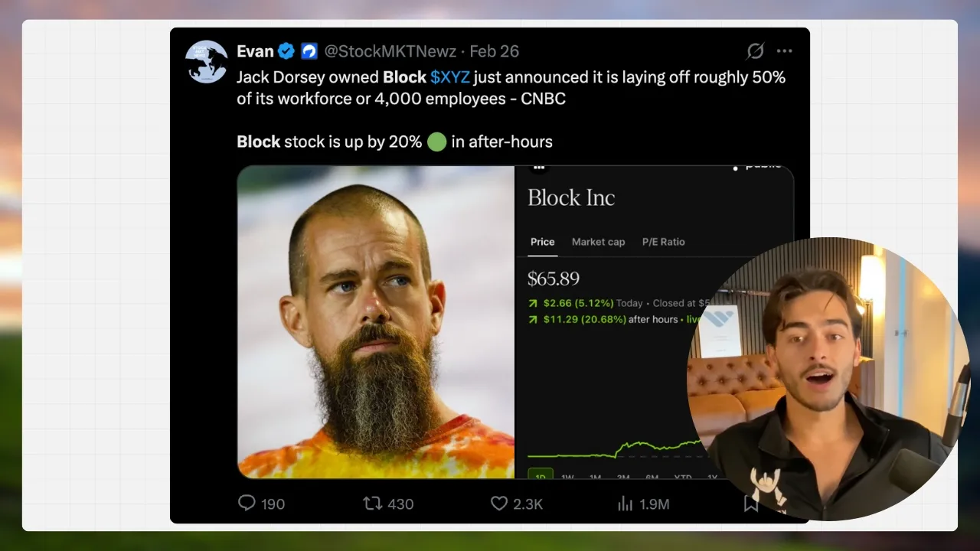
Task: Click the blue verified checkmark badge
Action: tap(286, 51)
